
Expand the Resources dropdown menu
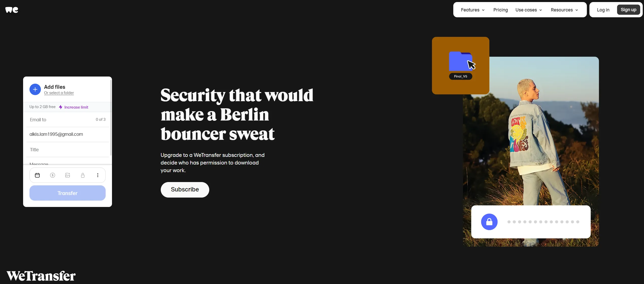point(564,9)
